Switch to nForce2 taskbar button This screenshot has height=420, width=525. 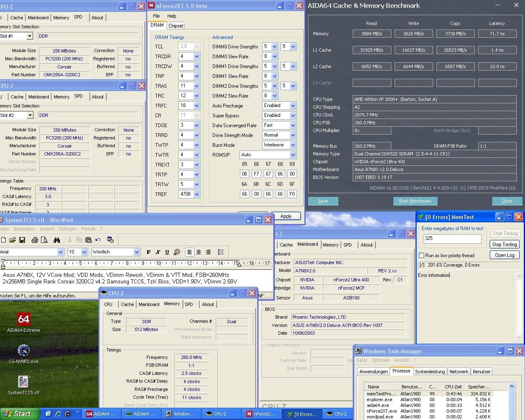coord(262,414)
